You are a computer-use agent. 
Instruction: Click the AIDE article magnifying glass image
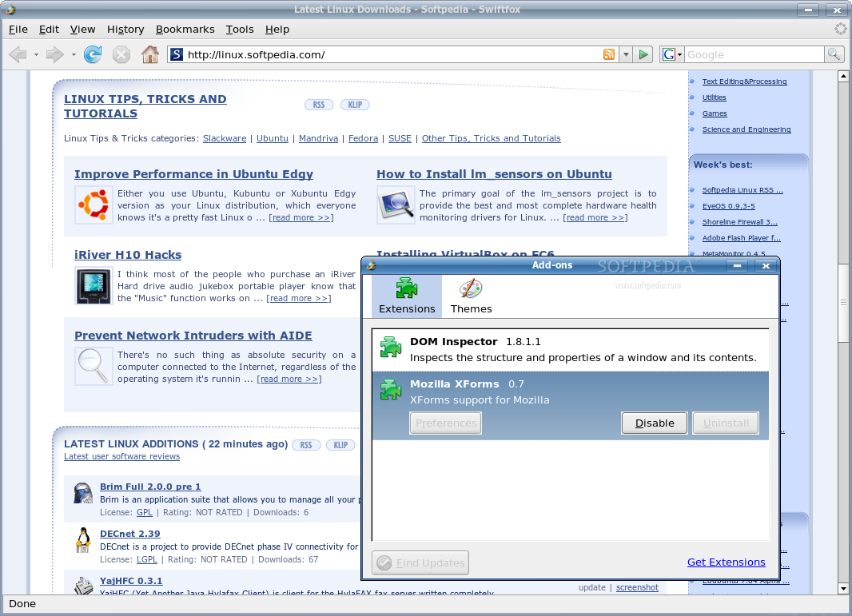coord(94,366)
